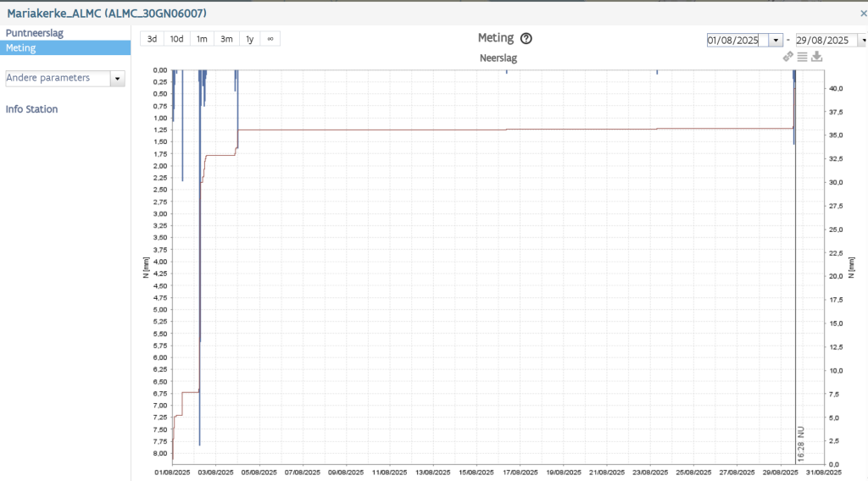Set time range to 3d

point(152,39)
